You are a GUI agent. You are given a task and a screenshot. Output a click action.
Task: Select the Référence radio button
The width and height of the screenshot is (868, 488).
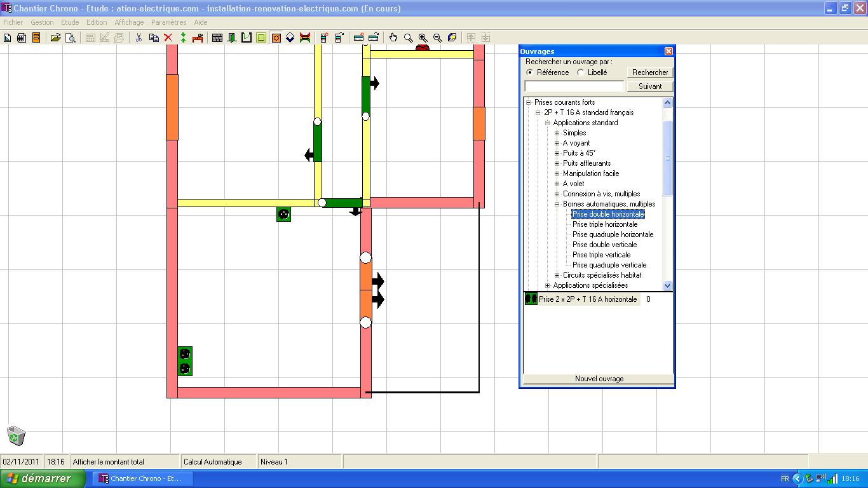tap(530, 72)
